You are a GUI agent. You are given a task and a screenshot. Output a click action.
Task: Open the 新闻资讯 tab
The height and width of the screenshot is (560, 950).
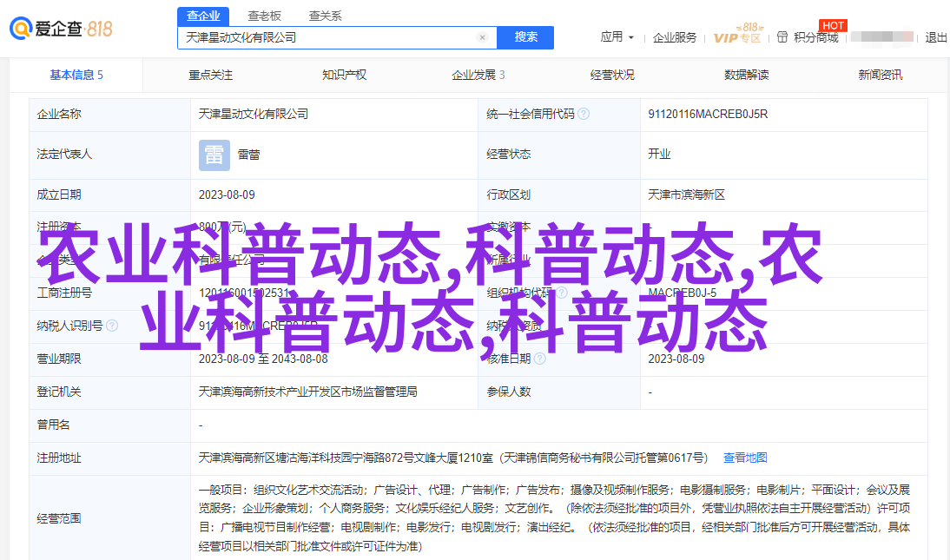(881, 75)
